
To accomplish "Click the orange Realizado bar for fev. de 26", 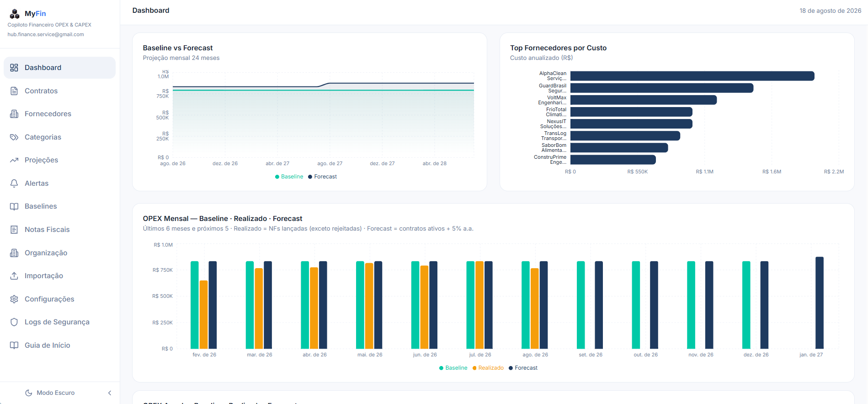I will (x=204, y=315).
